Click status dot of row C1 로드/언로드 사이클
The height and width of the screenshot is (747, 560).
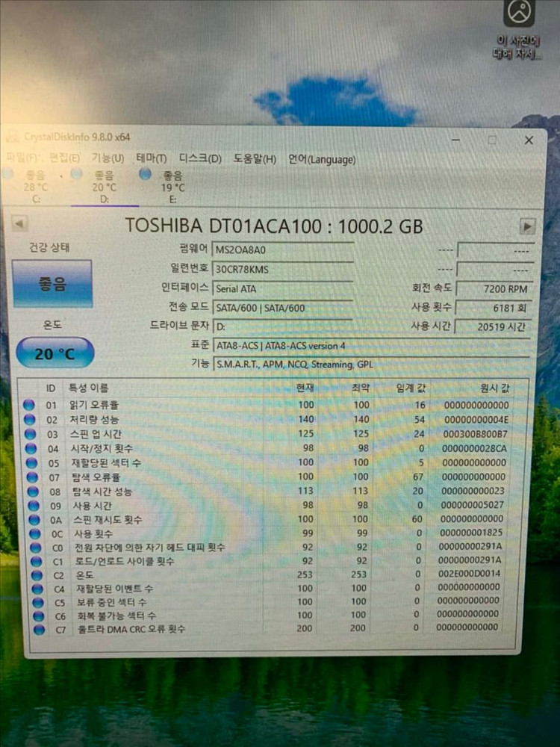(36, 562)
